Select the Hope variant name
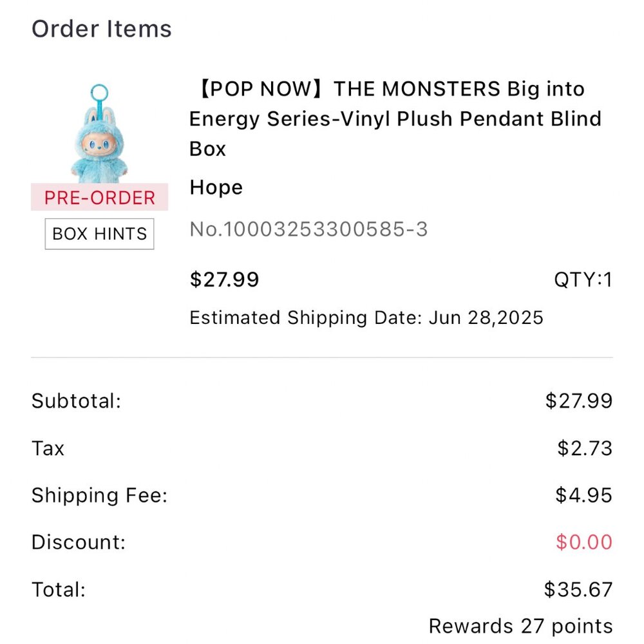Screen dimensions: 644x644 click(x=216, y=187)
